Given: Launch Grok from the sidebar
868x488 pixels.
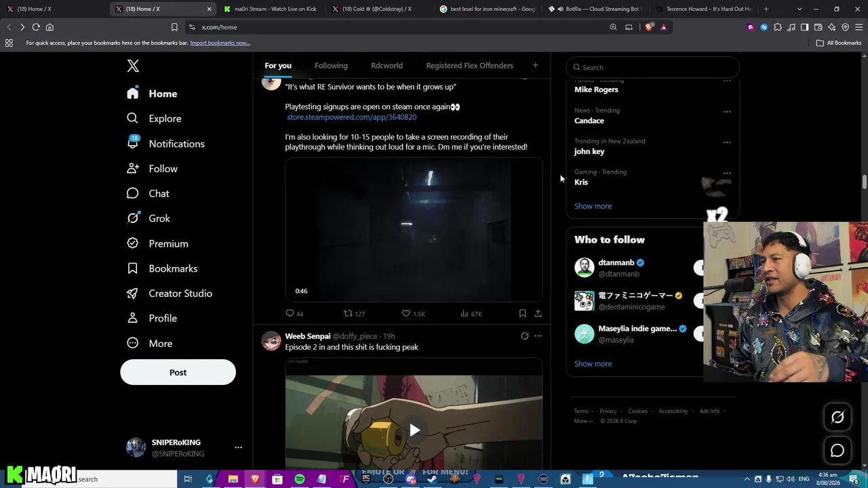Looking at the screenshot, I should click(x=149, y=218).
